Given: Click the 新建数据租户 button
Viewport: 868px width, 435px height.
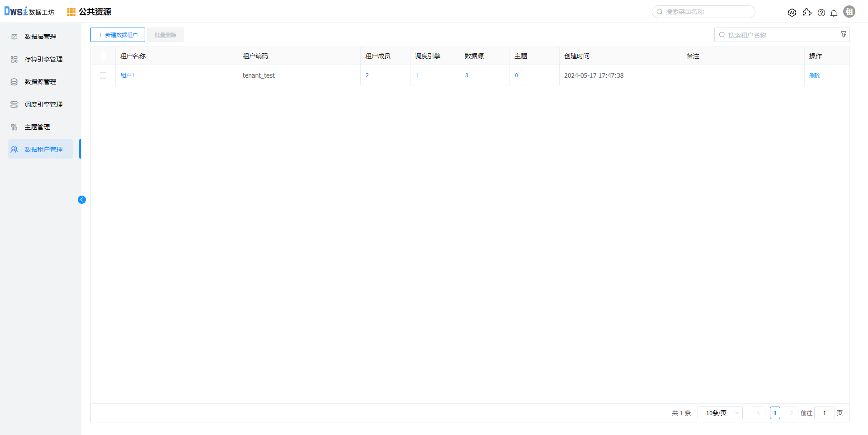Looking at the screenshot, I should (118, 35).
